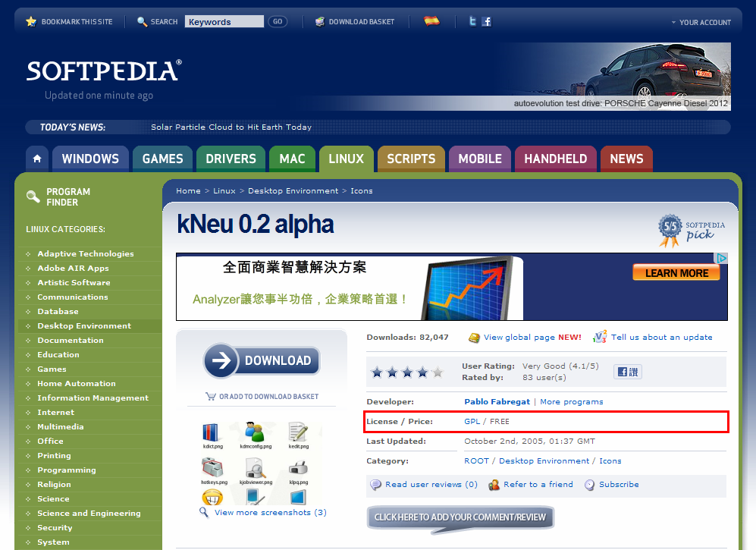The width and height of the screenshot is (756, 550).
Task: Open the Adaptive Technologies category
Action: tap(86, 254)
